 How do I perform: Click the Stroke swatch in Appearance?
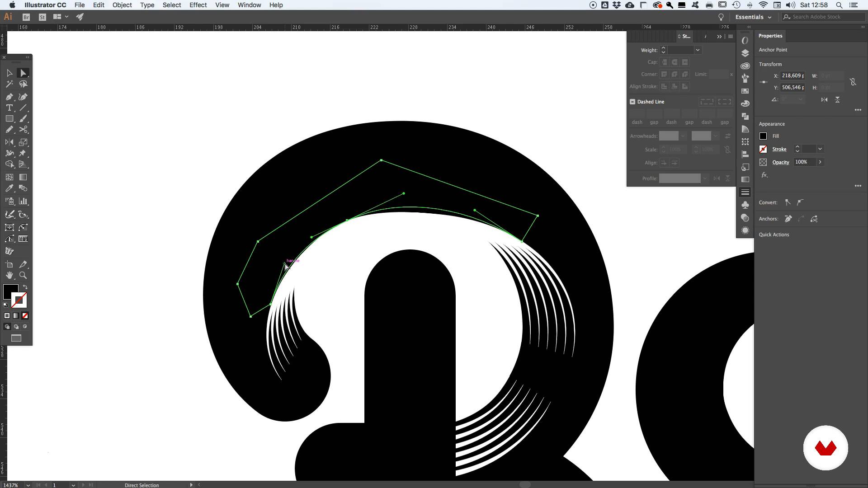click(x=763, y=149)
